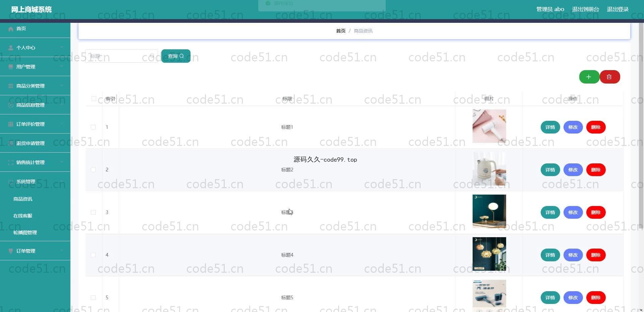Click the list icon beside 商品分类管理
Viewport: 644px width, 312px height.
pyautogui.click(x=11, y=86)
